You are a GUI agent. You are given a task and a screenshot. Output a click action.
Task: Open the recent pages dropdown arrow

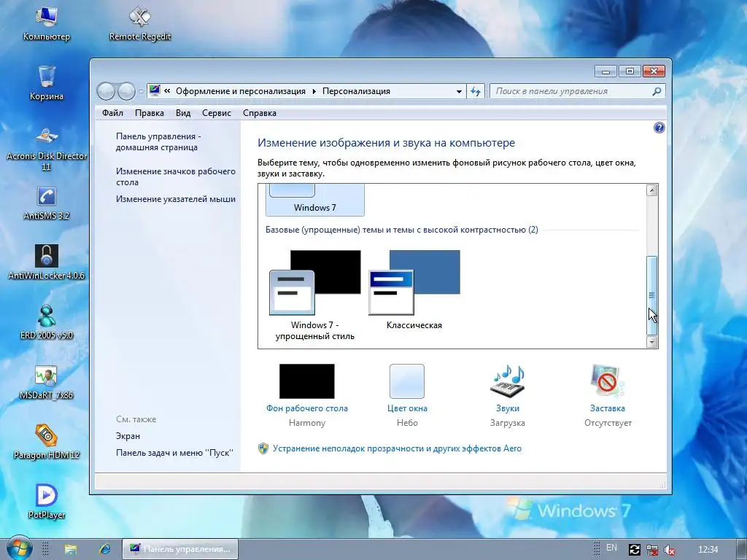(x=141, y=91)
